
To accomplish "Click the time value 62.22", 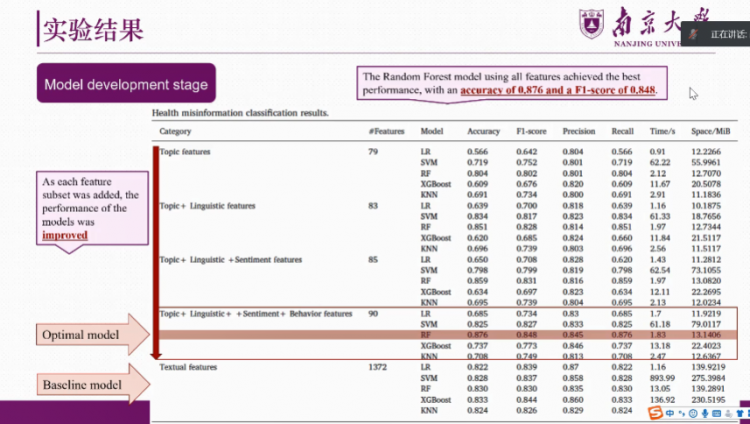I will 660,163.
